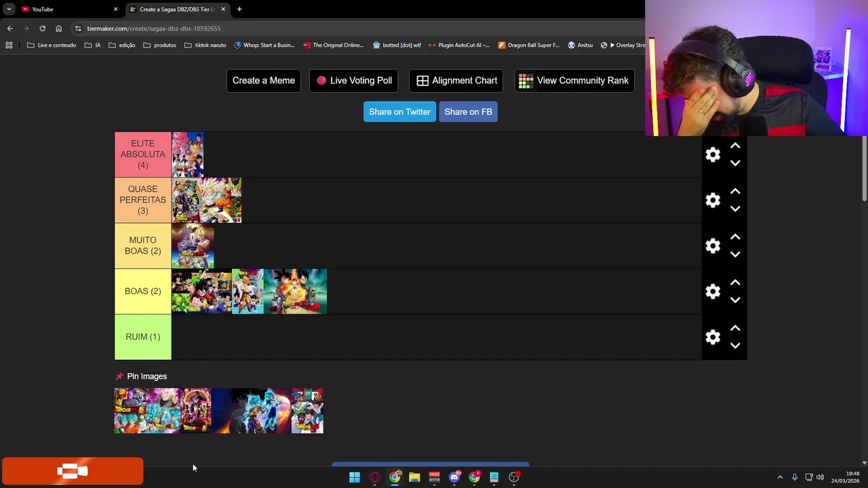View site information icon in address bar
Image resolution: width=868 pixels, height=488 pixels.
click(78, 28)
